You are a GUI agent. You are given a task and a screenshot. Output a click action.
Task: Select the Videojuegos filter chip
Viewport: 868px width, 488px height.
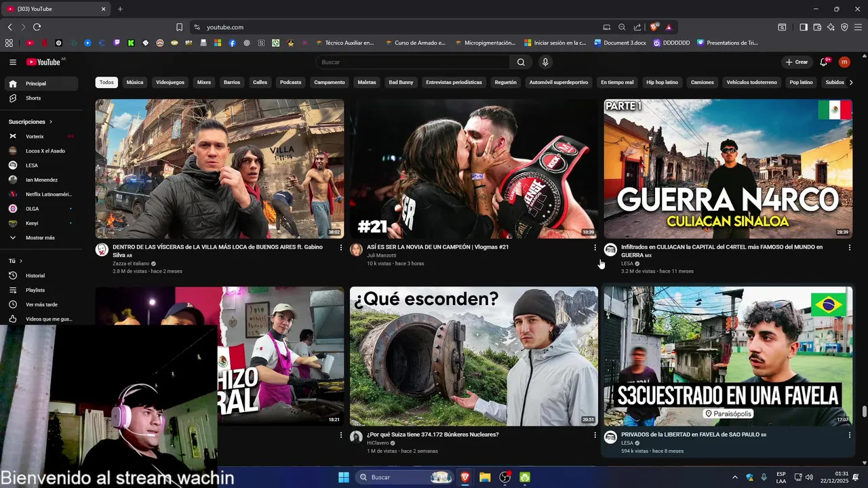coord(170,82)
